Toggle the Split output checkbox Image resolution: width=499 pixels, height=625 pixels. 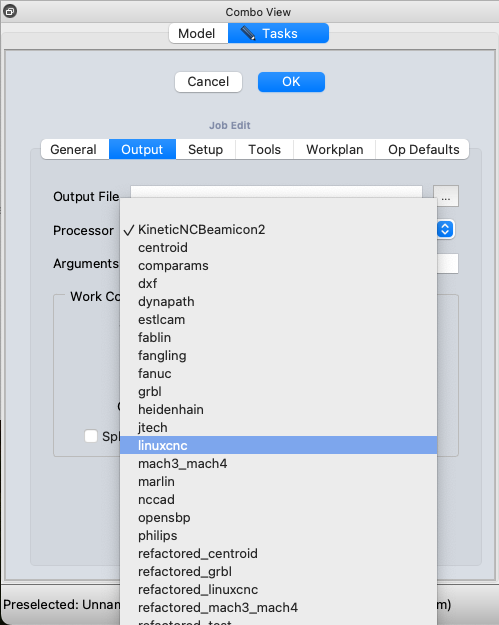(x=91, y=436)
